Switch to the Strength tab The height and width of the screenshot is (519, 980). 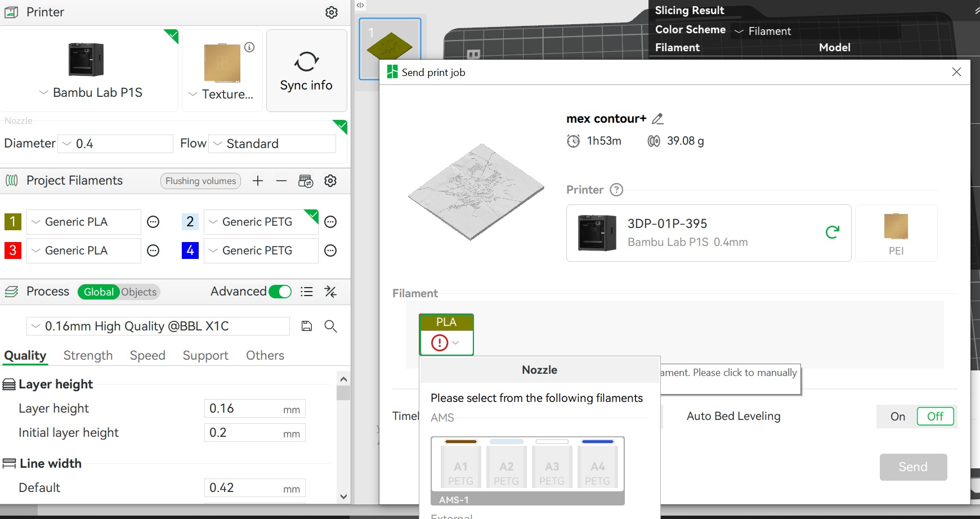(88, 356)
